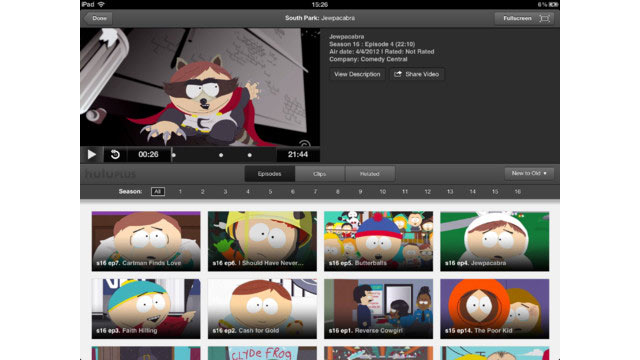This screenshot has width=640, height=360.
Task: Select the Clips tab
Action: click(320, 174)
